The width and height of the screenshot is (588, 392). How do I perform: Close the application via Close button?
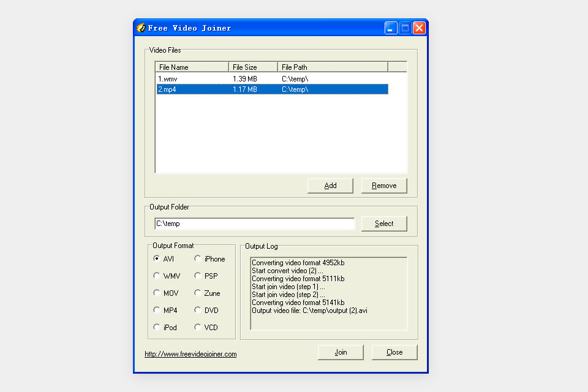pyautogui.click(x=394, y=352)
